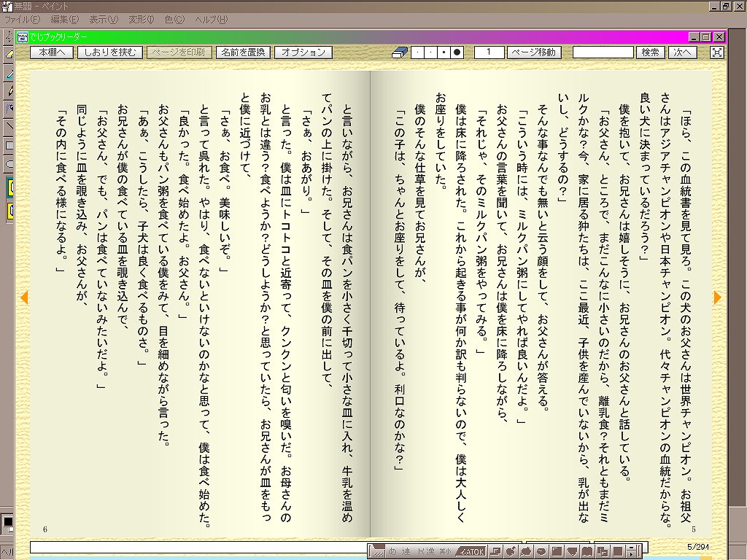Open the 名前を置換 dialog

pos(243,52)
